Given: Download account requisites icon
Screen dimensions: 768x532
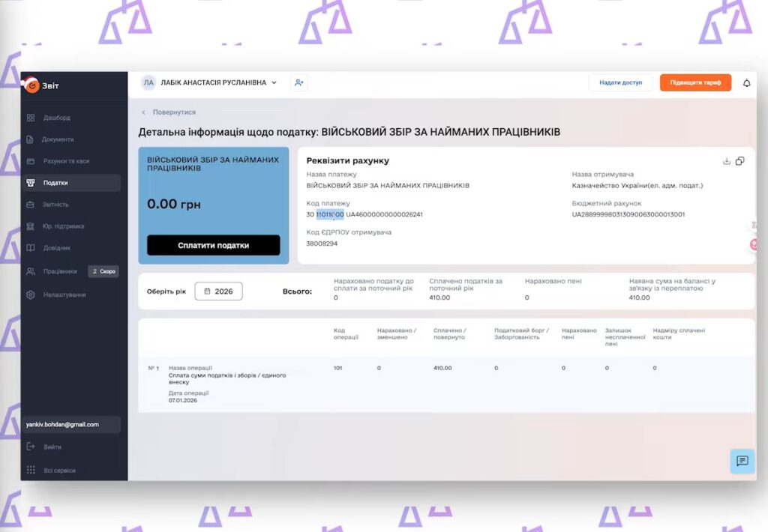Looking at the screenshot, I should point(726,161).
